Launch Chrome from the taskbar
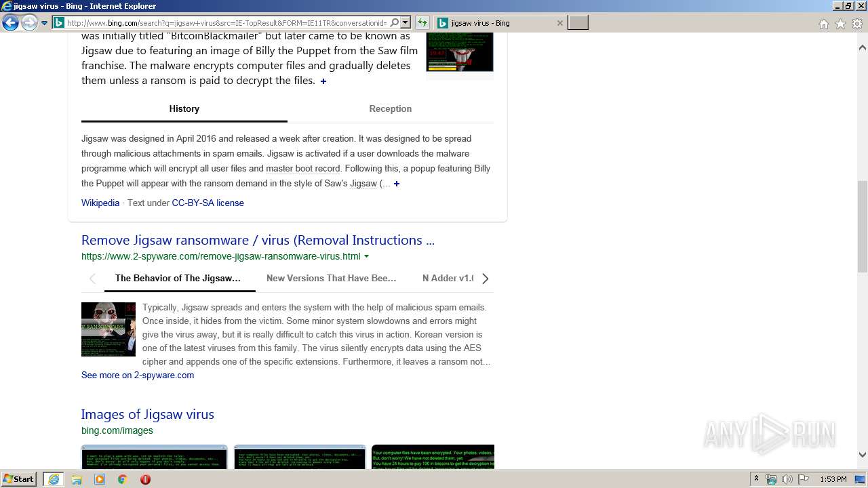 (123, 479)
